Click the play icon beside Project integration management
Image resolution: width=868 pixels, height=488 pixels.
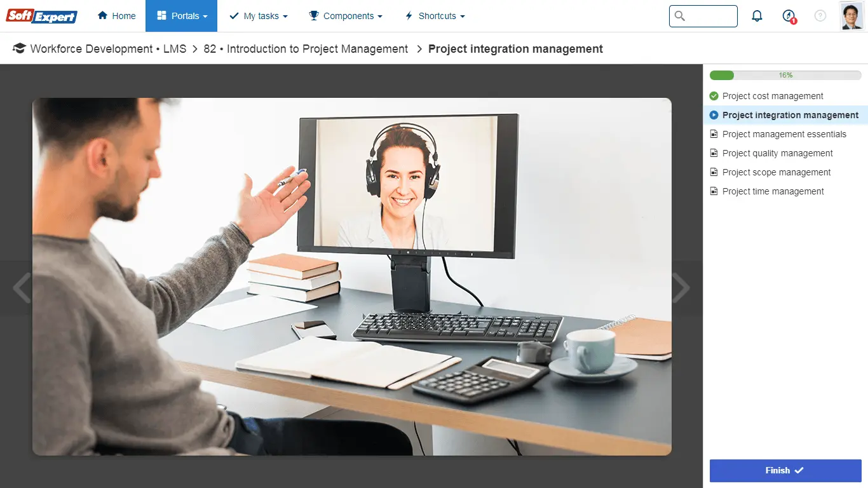(x=714, y=115)
